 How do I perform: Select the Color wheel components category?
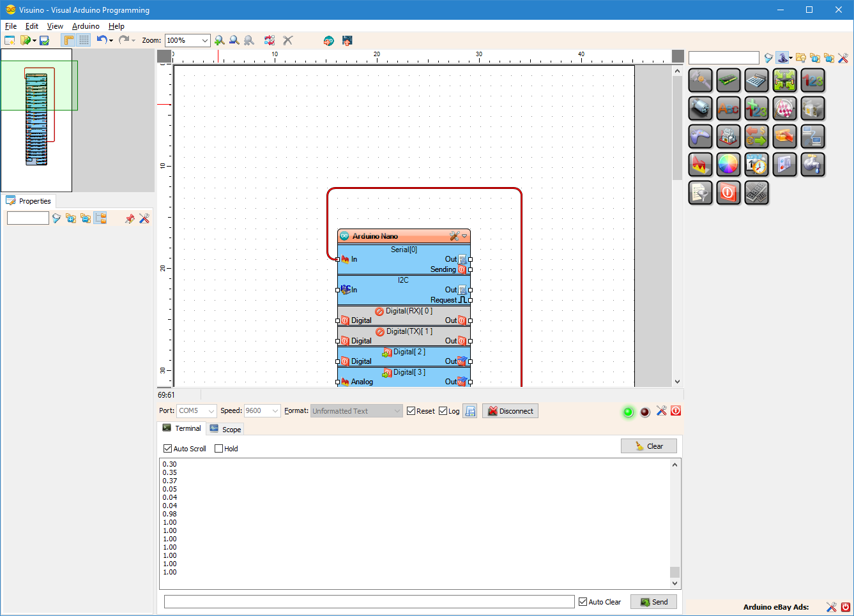coord(728,165)
